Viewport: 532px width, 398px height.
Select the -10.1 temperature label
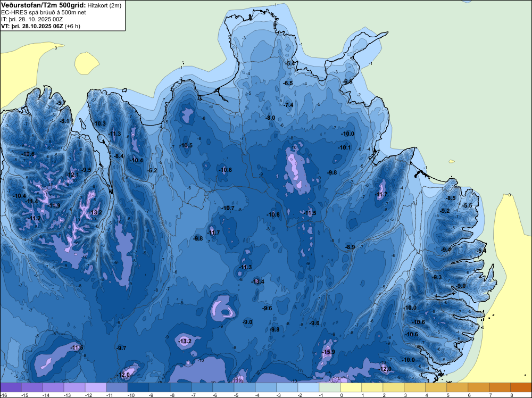pos(344,147)
